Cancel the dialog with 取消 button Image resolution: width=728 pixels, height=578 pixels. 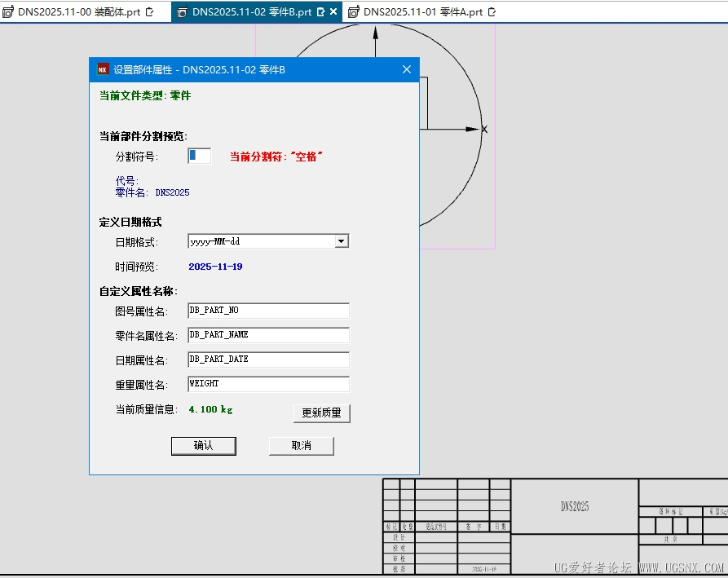pyautogui.click(x=302, y=446)
